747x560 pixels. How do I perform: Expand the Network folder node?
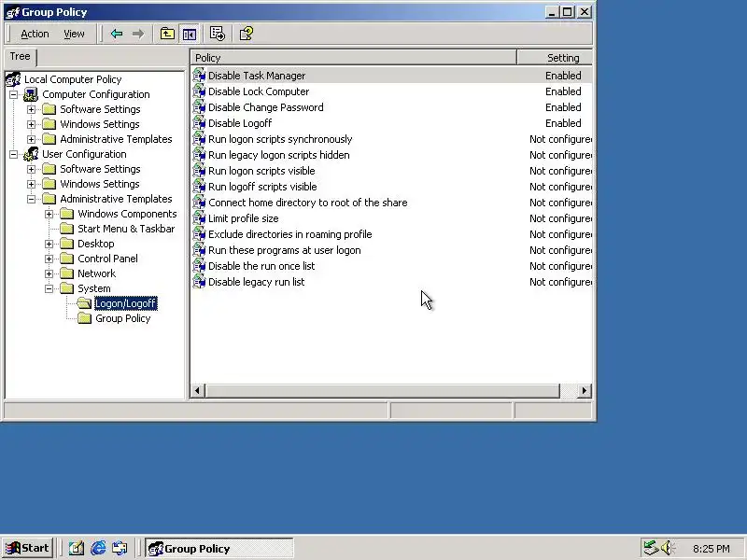tap(49, 273)
